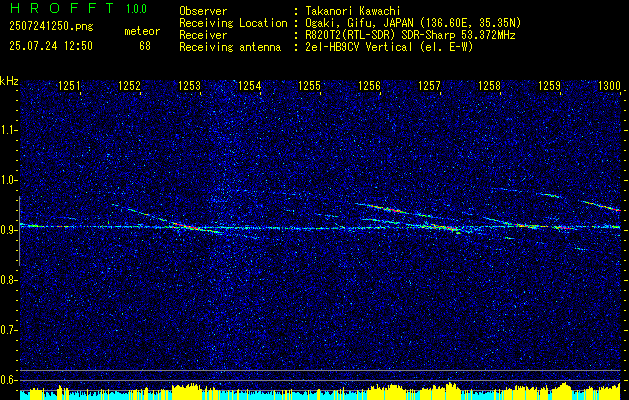Image resolution: width=629 pixels, height=400 pixels.
Task: Click the Receiving antenna label
Action: [230, 47]
